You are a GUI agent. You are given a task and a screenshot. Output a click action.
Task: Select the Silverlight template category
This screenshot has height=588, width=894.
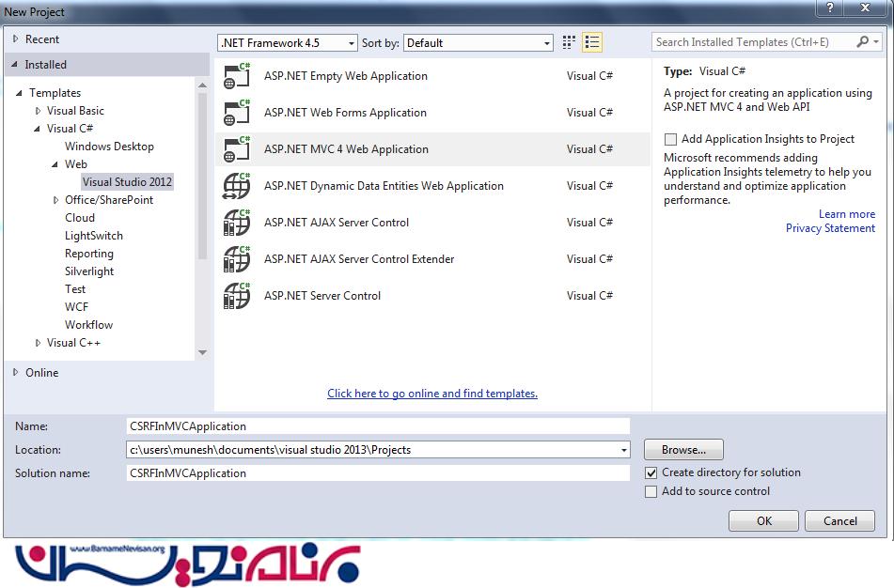(x=89, y=271)
